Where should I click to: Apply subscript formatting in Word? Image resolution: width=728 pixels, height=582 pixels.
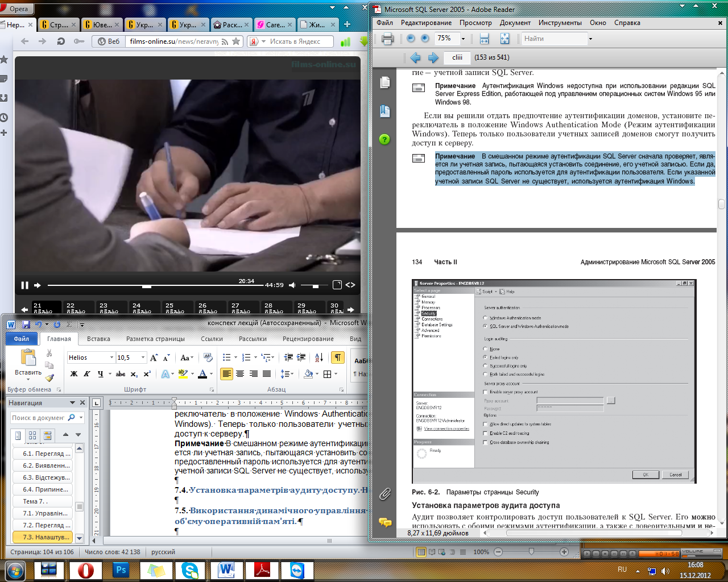coord(134,374)
